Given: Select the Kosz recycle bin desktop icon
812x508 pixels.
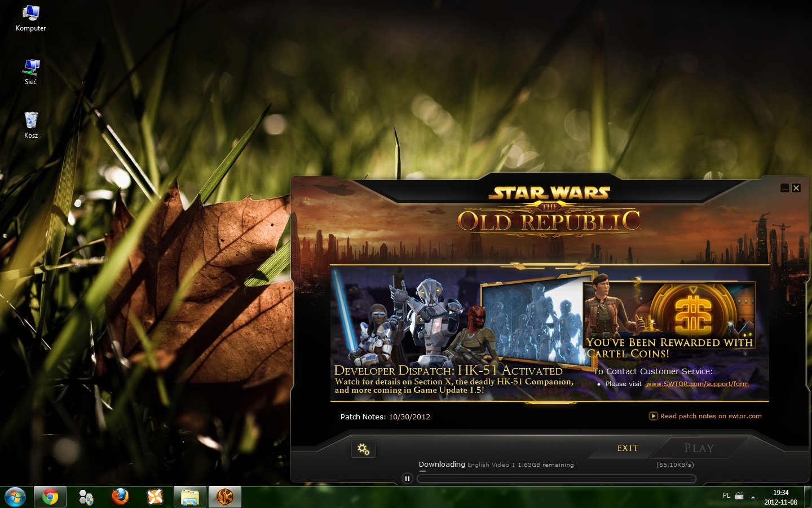Looking at the screenshot, I should coord(31,125).
